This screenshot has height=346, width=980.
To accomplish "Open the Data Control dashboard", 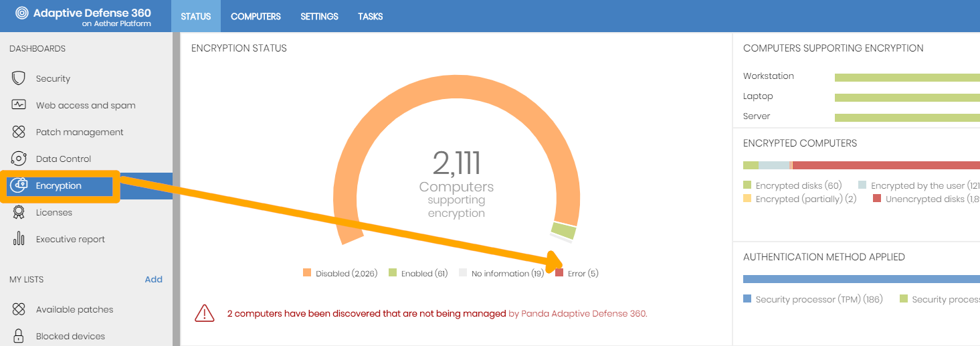I will [64, 159].
